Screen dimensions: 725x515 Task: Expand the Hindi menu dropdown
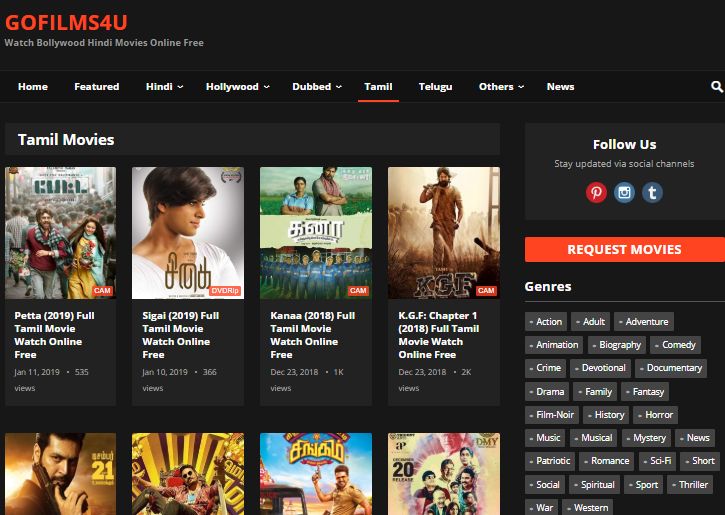click(x=165, y=86)
